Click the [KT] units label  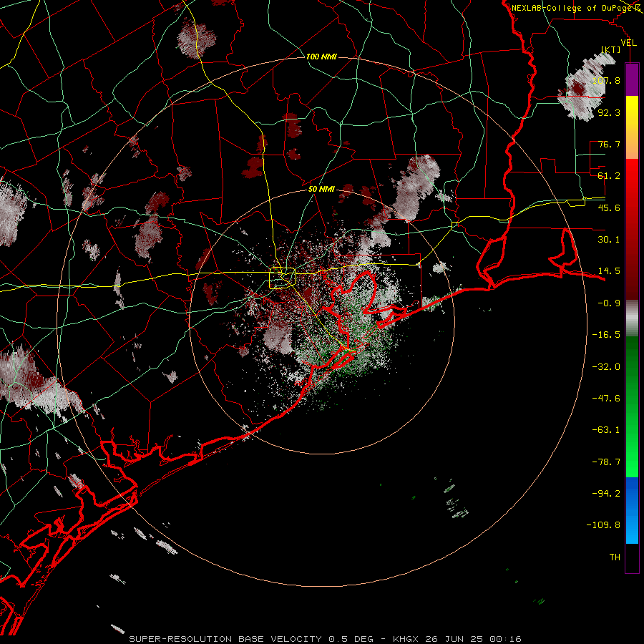(611, 49)
